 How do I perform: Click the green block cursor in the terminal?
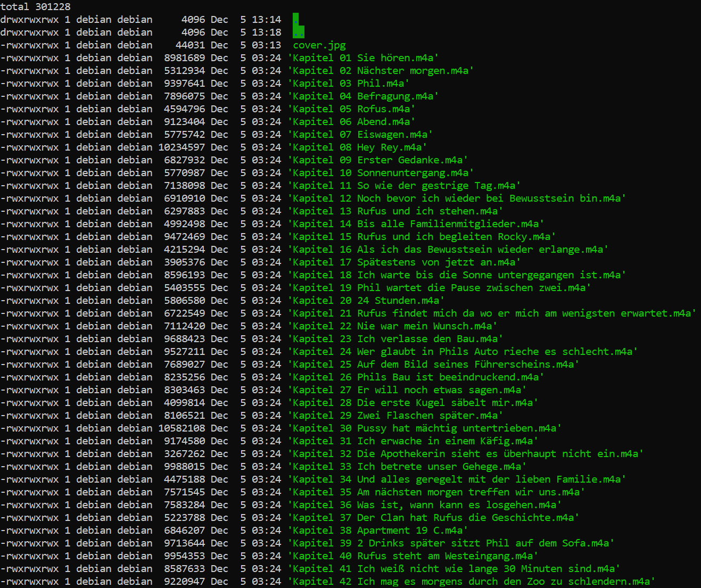click(x=296, y=23)
